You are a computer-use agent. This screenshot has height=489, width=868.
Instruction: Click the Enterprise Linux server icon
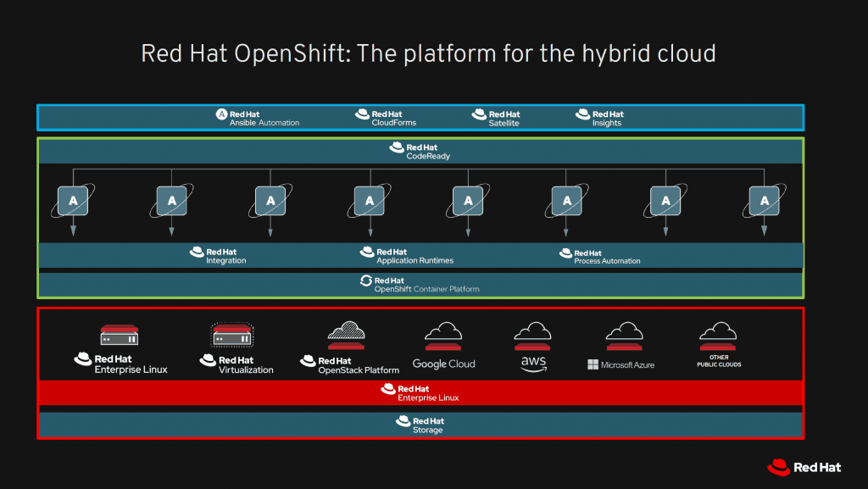pyautogui.click(x=119, y=335)
